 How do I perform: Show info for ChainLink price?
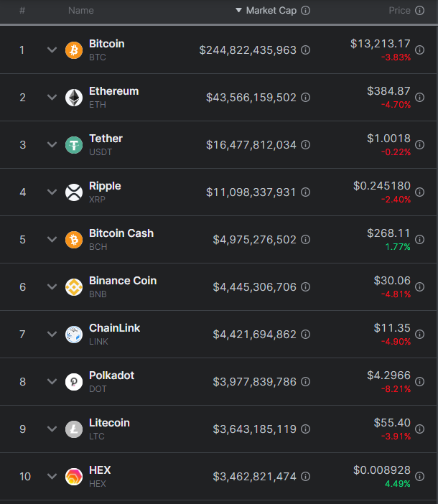[419, 335]
